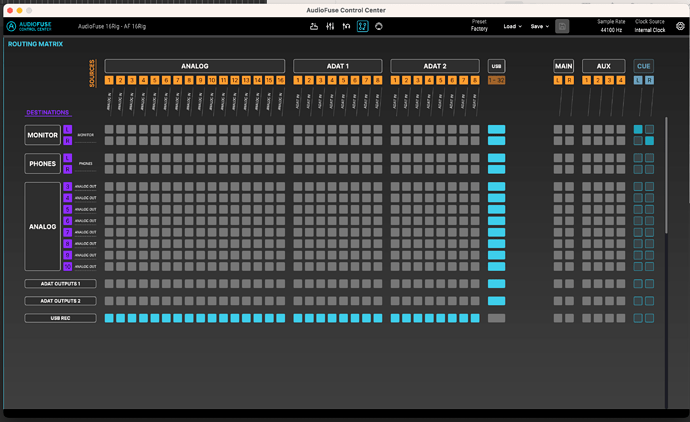Image resolution: width=690 pixels, height=422 pixels.
Task: Click the AUX source badge 4
Action: [x=620, y=80]
